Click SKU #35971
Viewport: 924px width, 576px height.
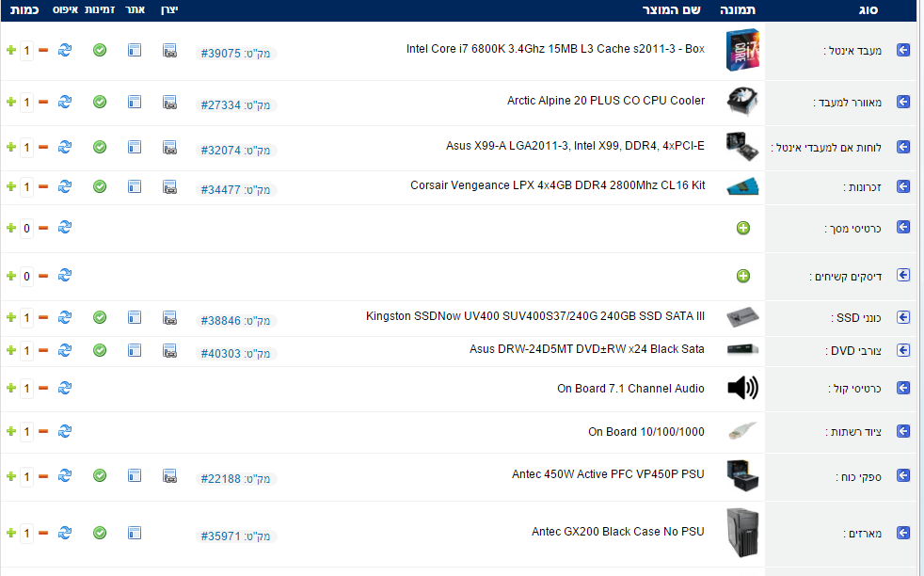pyautogui.click(x=236, y=536)
